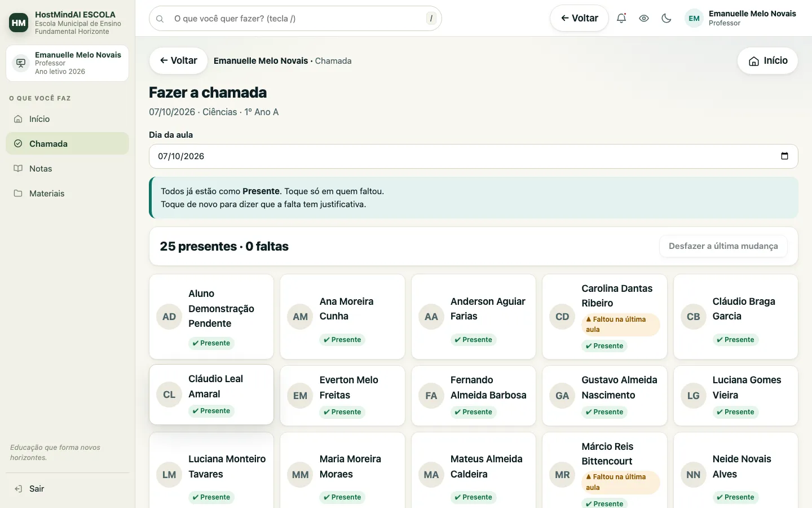
Task: Toggle attendance for Aluno Demonstração Pendente
Action: pos(211,317)
